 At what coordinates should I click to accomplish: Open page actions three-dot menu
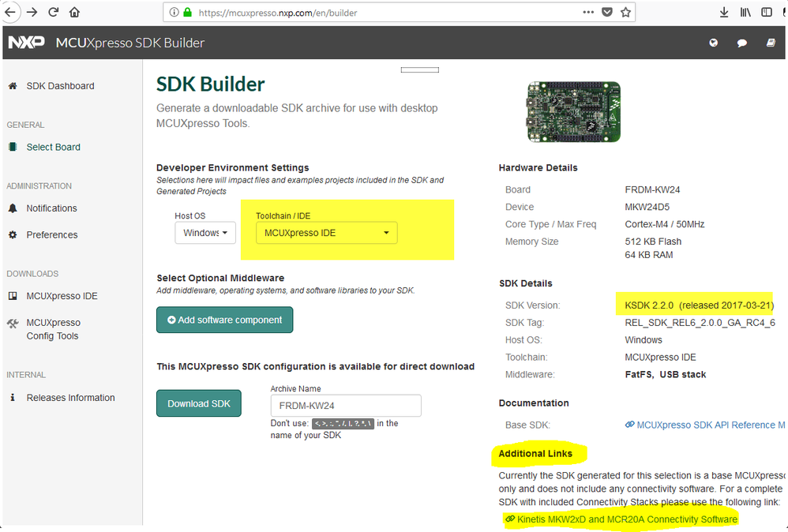pos(588,12)
